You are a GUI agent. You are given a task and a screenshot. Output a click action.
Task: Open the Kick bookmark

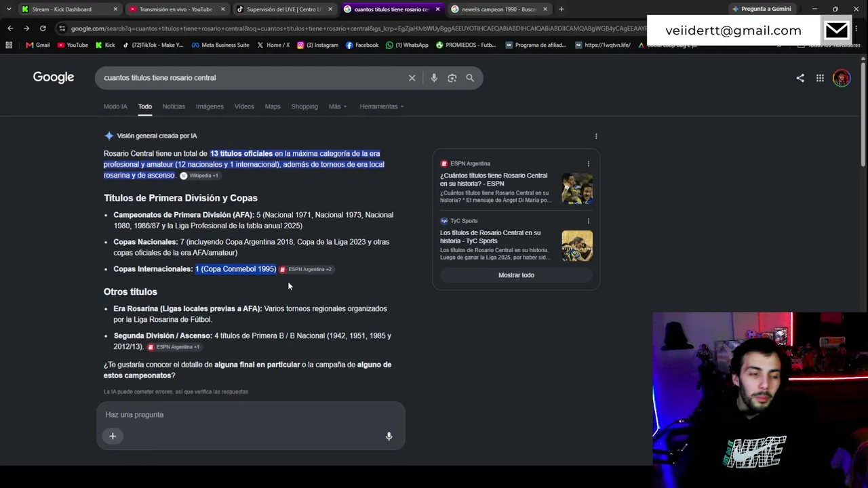pos(105,45)
